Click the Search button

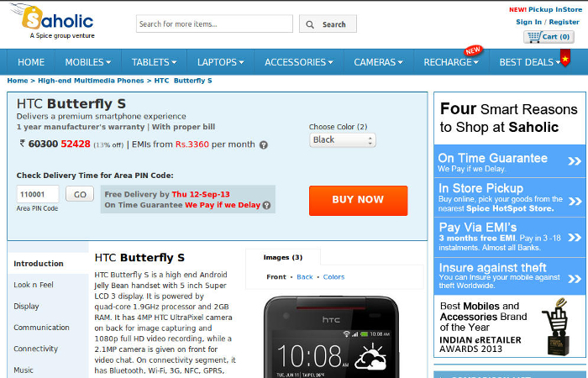(328, 24)
